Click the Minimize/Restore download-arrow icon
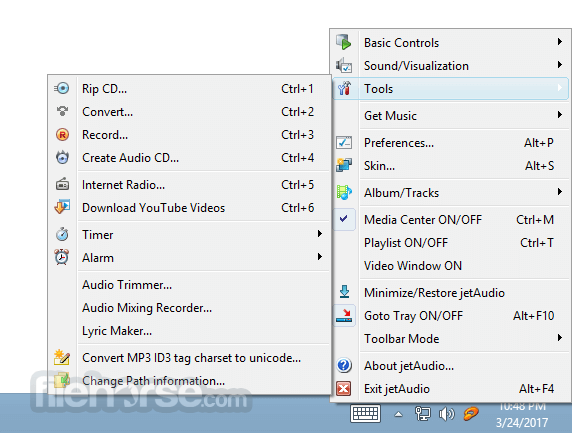Image resolution: width=581 pixels, height=443 pixels. 344,292
